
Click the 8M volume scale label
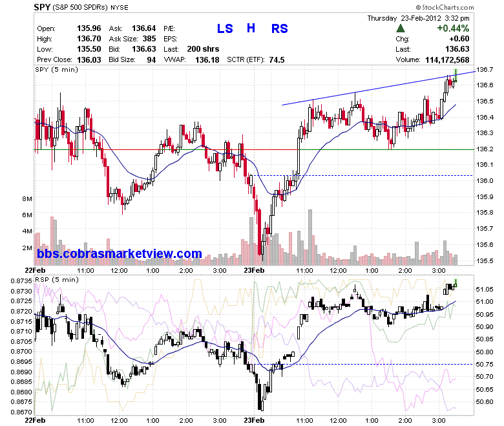coord(27,199)
